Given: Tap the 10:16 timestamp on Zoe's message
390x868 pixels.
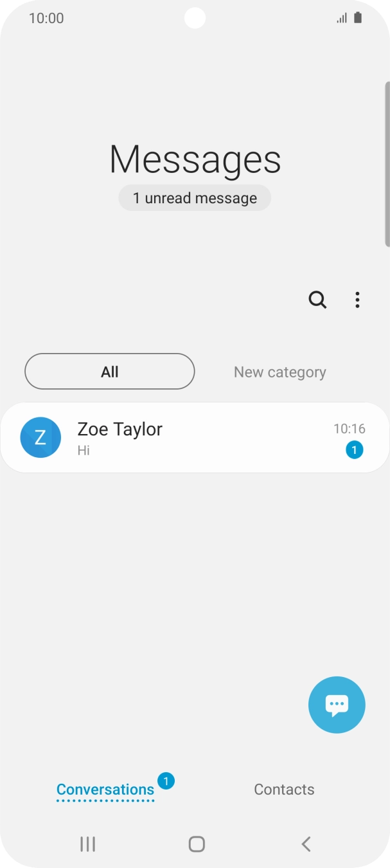Looking at the screenshot, I should [349, 428].
